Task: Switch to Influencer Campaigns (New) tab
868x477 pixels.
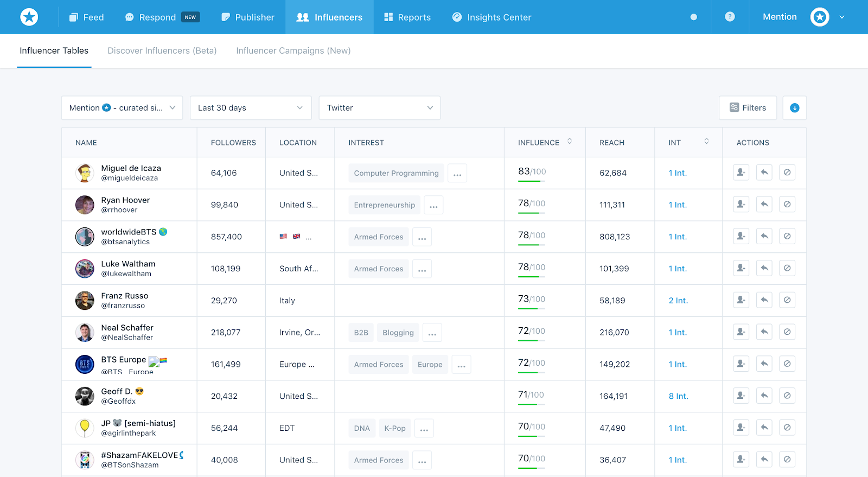Action: tap(293, 50)
